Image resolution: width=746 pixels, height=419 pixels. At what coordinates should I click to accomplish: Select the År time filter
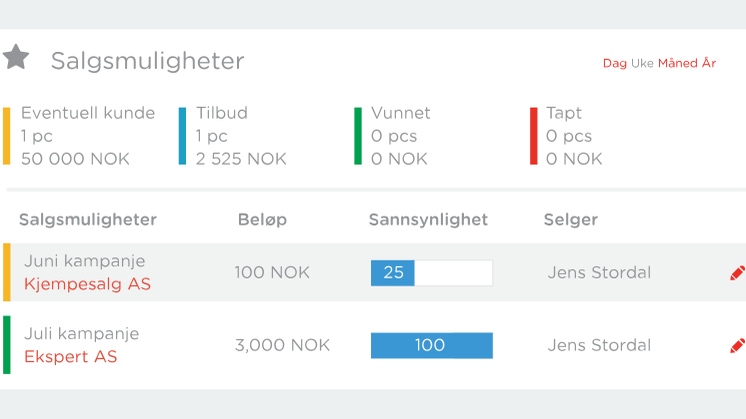[709, 63]
